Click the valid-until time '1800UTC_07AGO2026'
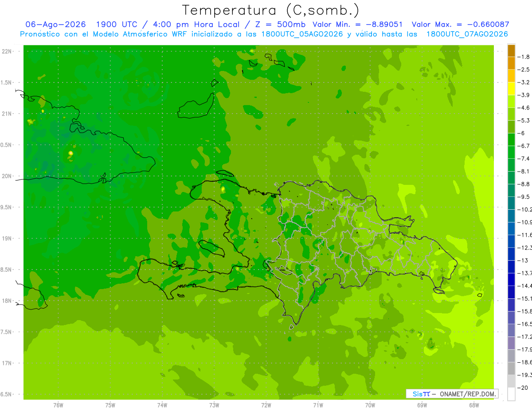The image size is (532, 411). [467, 34]
